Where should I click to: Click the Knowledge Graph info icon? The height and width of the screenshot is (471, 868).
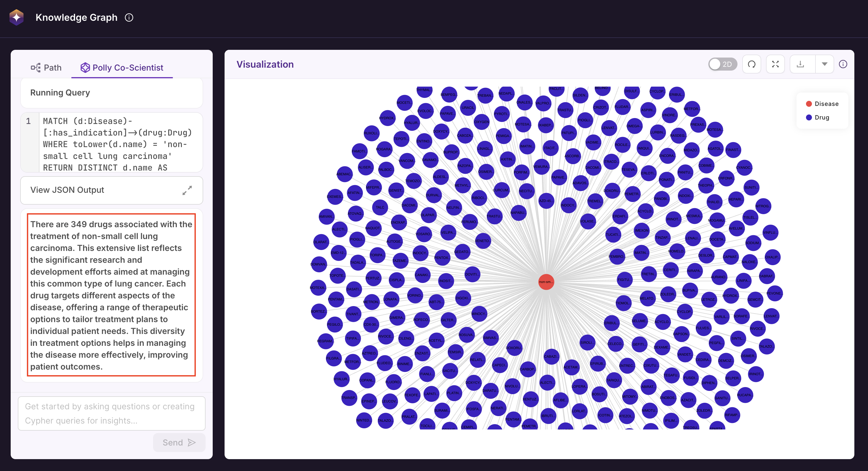129,17
